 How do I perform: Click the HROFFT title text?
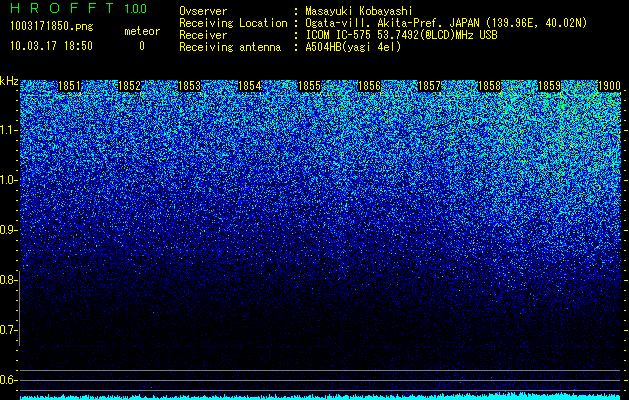pos(62,8)
